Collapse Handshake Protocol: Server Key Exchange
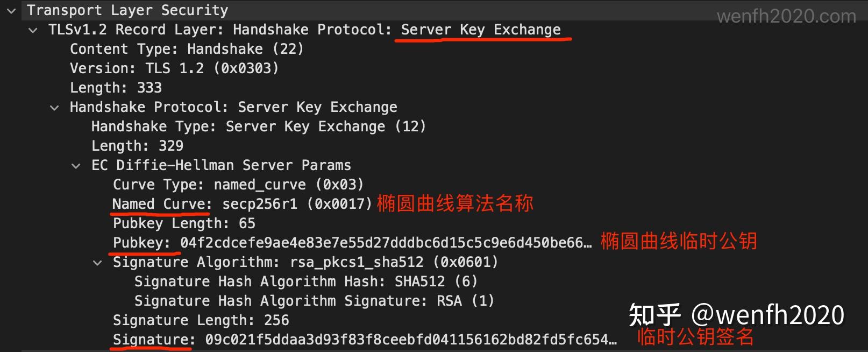Screen dimensions: 868x352 54,107
